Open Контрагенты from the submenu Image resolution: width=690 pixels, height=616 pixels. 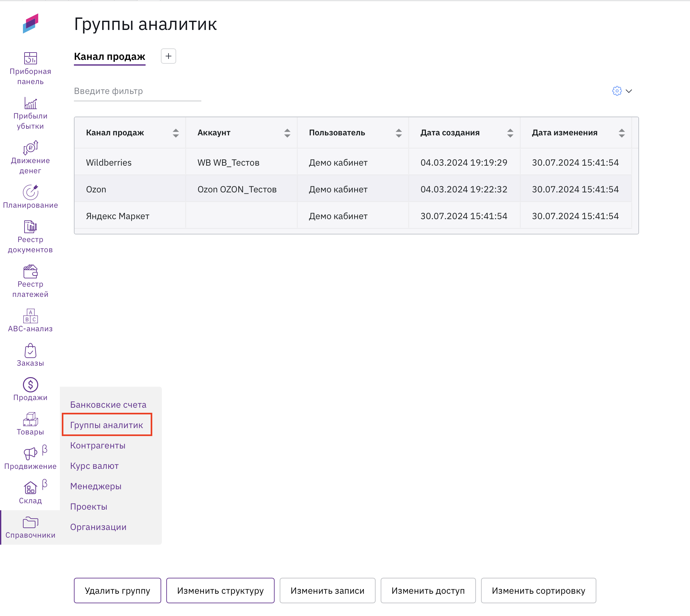97,445
